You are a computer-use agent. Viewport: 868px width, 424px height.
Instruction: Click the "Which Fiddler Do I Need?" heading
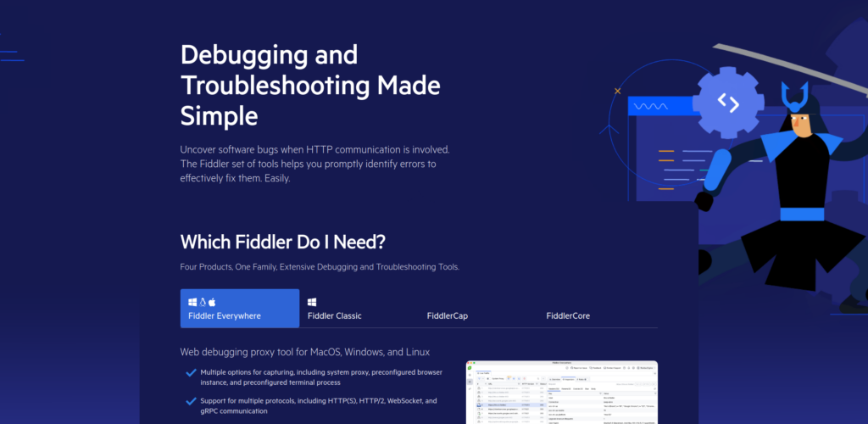coord(283,242)
